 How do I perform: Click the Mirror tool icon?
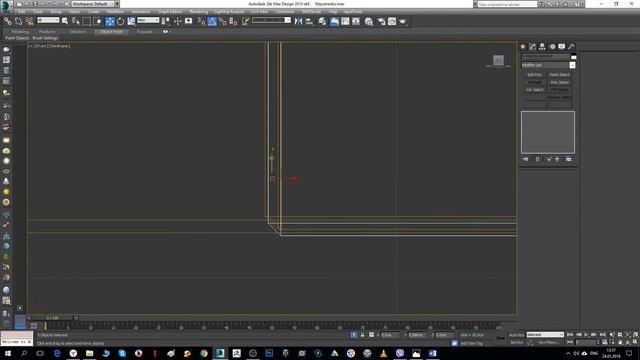[298, 21]
